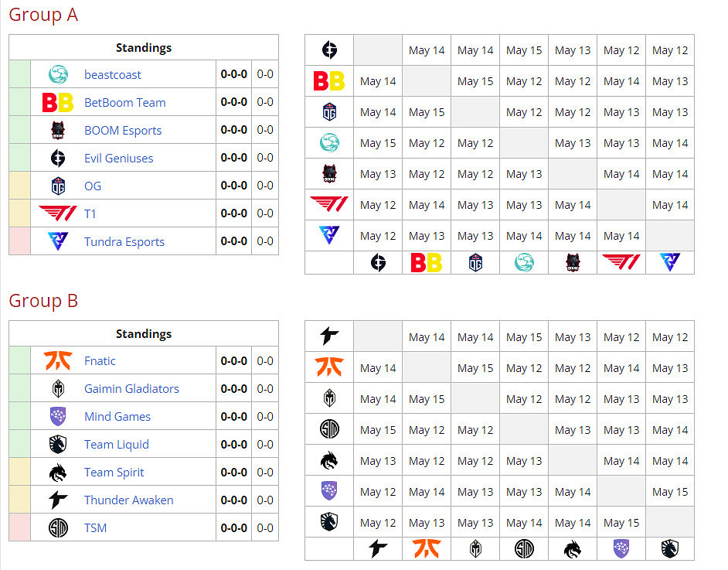
Task: Click the T1 logo in Group A standings
Action: (x=58, y=213)
